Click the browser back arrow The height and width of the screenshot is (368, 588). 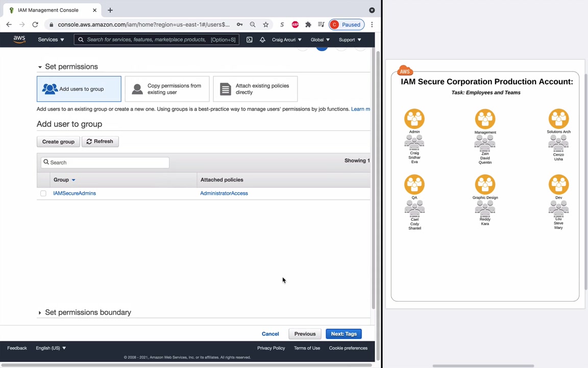tap(9, 25)
